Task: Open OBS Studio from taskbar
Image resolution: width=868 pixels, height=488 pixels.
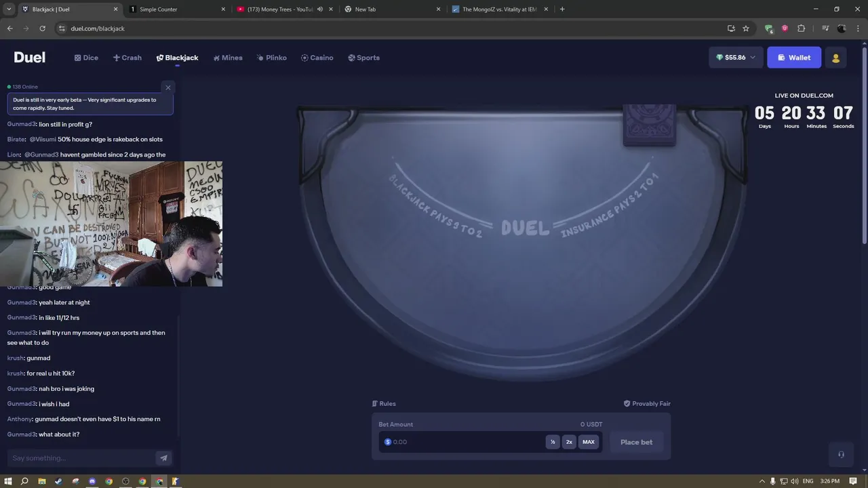Action: click(125, 481)
